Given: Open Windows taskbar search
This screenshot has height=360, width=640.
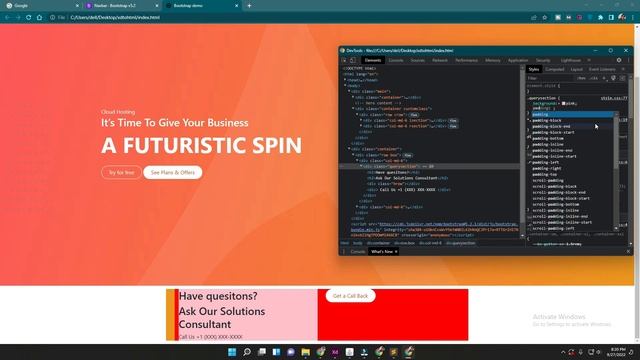Looking at the screenshot, I should point(247,352).
